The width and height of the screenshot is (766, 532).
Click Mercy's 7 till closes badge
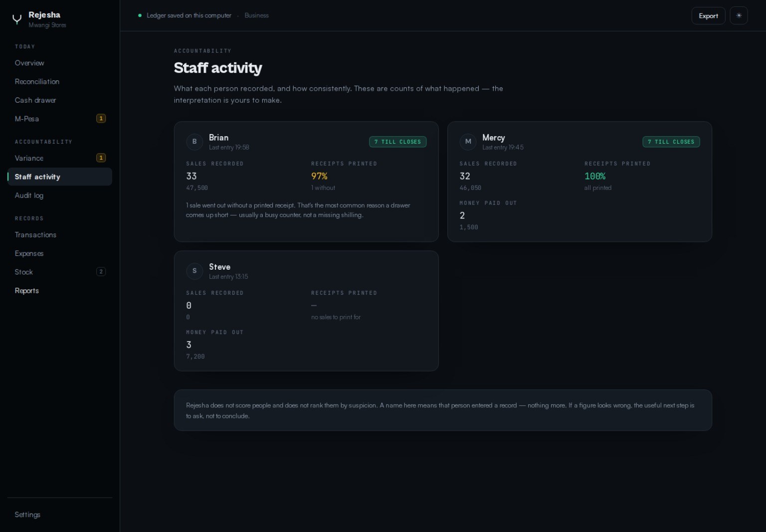click(x=671, y=142)
